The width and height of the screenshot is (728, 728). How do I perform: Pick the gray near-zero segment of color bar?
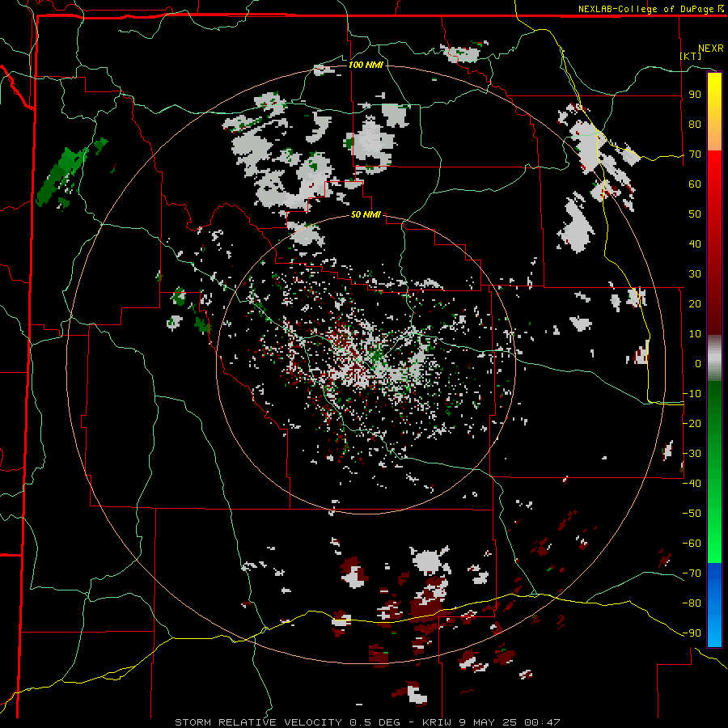click(x=714, y=358)
